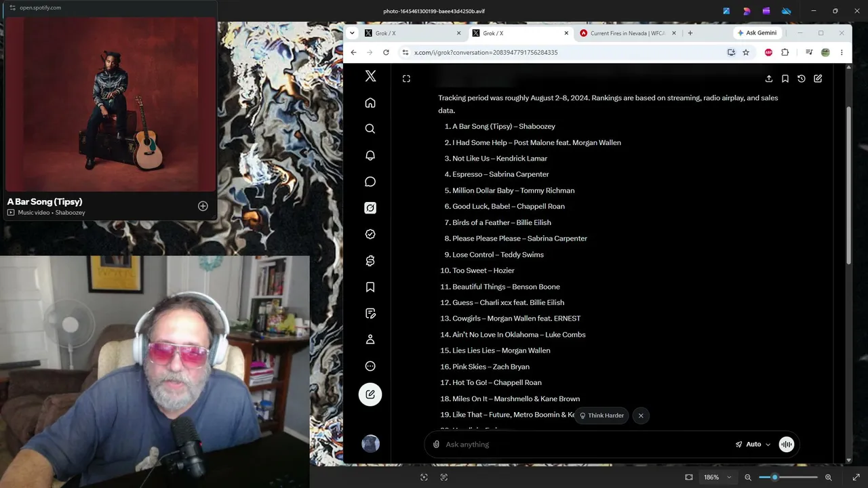Go back in the browser
The width and height of the screenshot is (868, 488).
point(353,52)
